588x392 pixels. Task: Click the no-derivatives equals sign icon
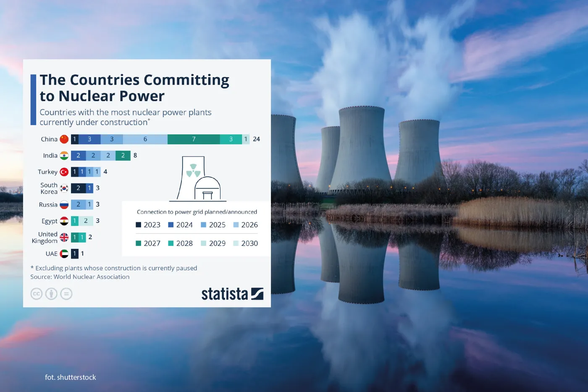(x=66, y=294)
